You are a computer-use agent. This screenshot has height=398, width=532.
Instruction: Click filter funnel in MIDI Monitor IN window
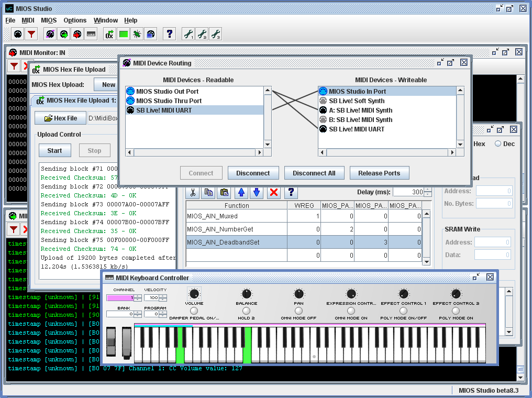[x=14, y=66]
